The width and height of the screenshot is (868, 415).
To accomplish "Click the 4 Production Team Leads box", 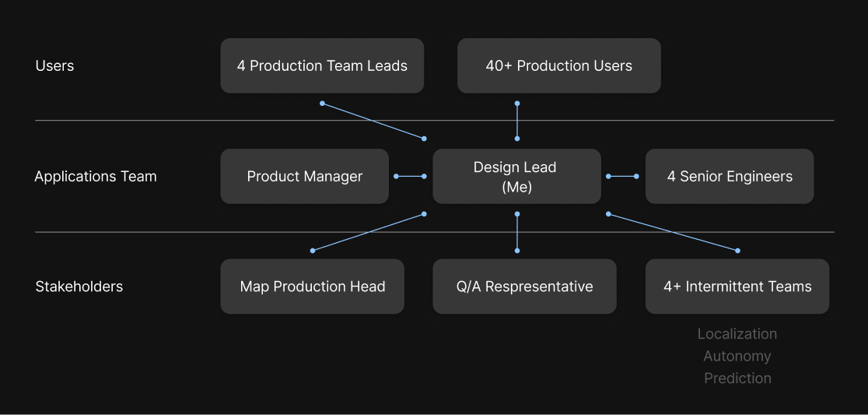I will (322, 66).
